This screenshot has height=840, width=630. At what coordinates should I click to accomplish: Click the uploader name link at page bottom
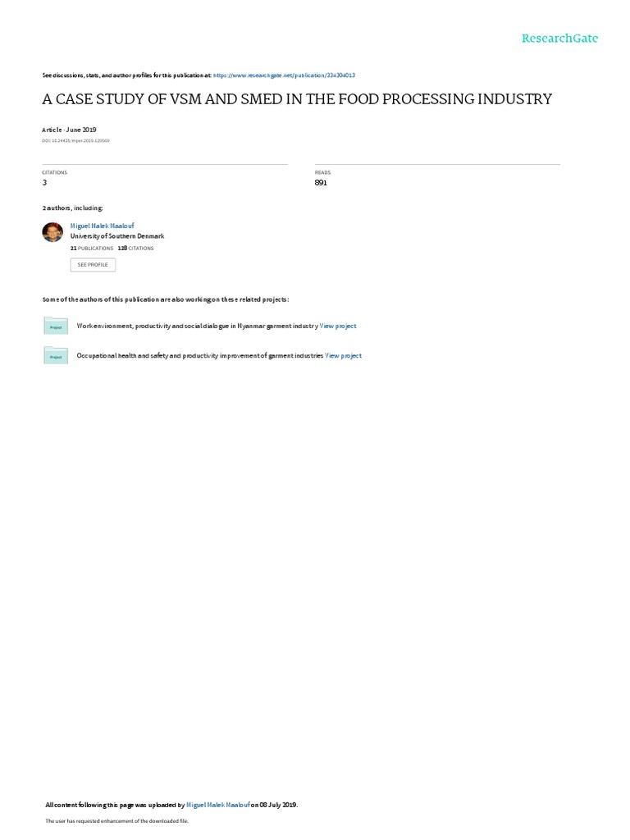[218, 805]
